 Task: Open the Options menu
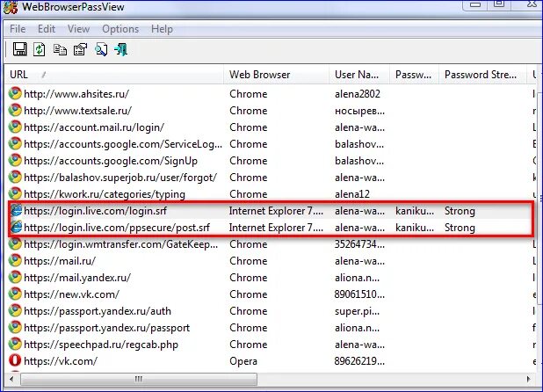click(x=120, y=29)
